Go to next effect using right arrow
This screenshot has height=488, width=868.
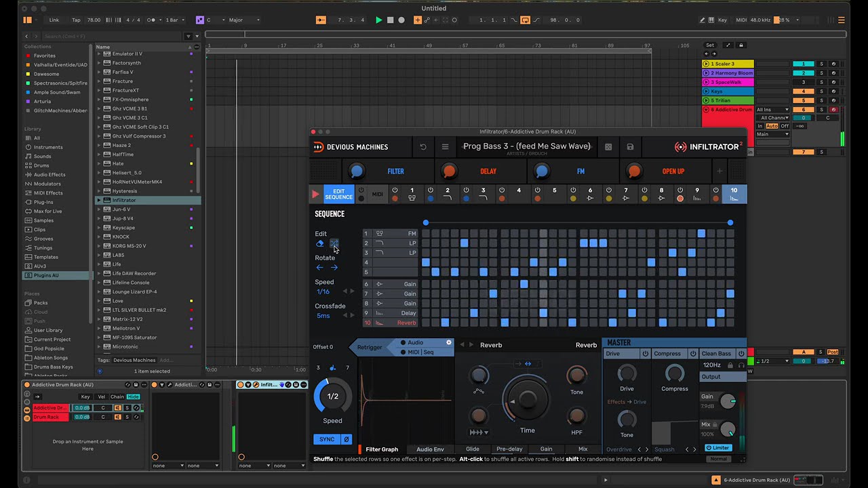pos(472,345)
